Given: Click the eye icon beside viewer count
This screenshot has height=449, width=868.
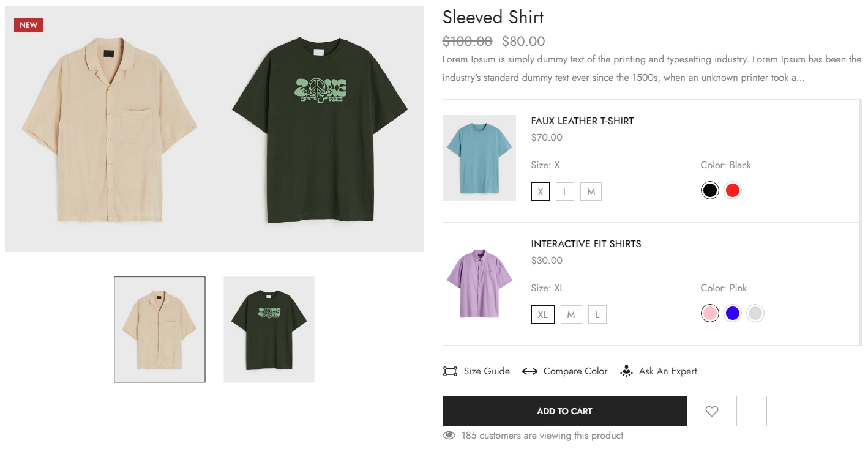Looking at the screenshot, I should (449, 436).
